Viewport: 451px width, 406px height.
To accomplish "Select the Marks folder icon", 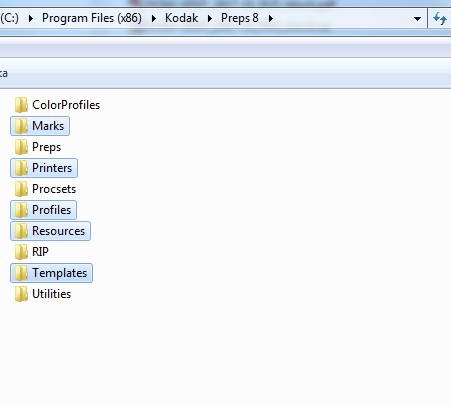I will (x=21, y=126).
